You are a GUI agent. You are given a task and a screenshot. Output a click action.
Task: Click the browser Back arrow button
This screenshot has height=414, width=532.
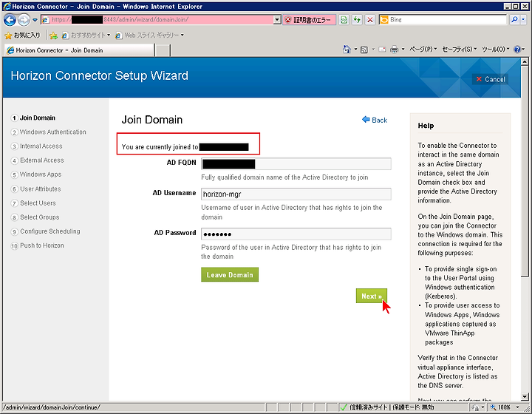(10, 20)
